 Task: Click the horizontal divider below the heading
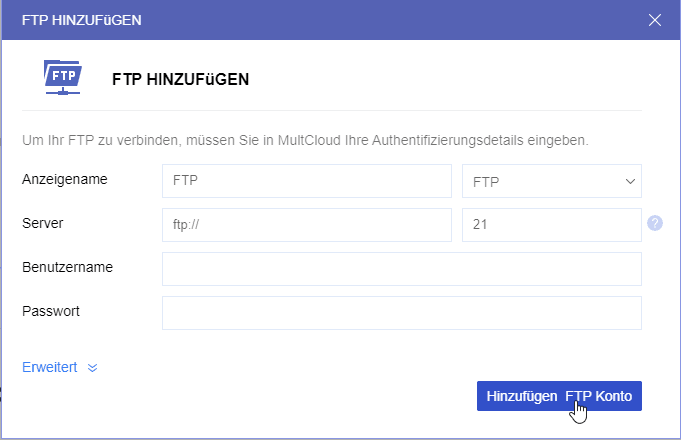pos(331,110)
